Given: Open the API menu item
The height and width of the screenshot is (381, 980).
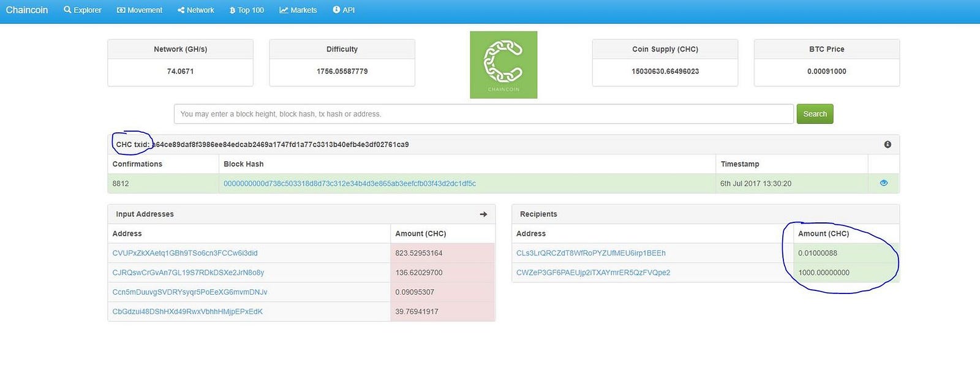Looking at the screenshot, I should 344,10.
